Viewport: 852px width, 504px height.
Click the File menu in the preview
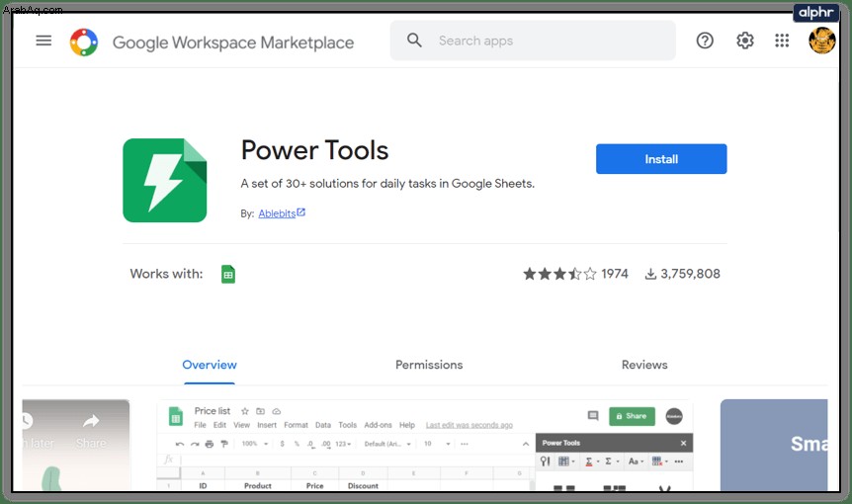click(200, 425)
